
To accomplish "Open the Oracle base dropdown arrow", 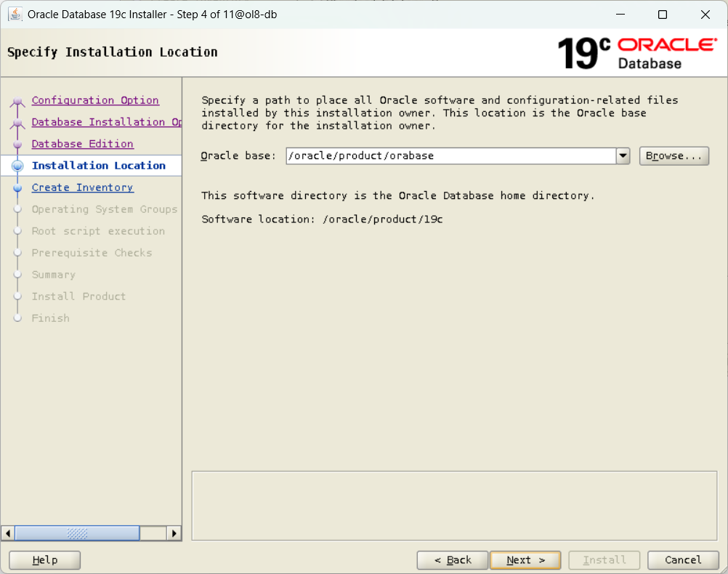I will pos(623,156).
